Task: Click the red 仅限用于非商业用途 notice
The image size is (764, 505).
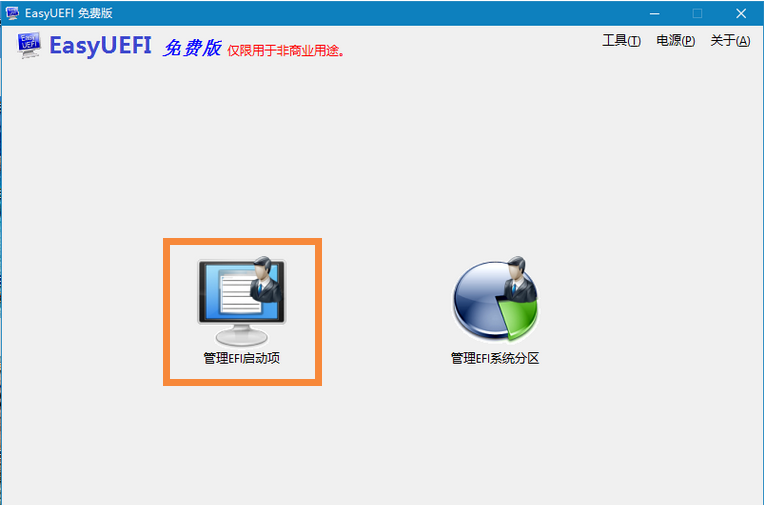Action: click(x=286, y=51)
